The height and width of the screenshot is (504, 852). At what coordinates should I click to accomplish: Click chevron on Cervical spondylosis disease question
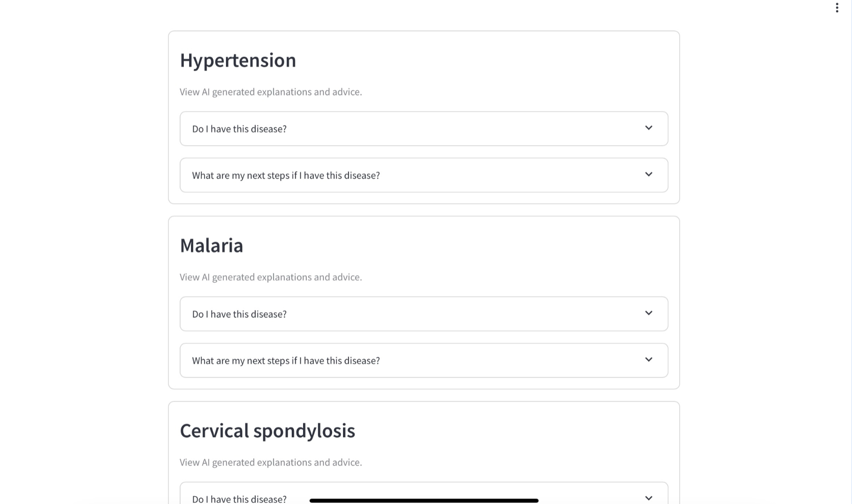(649, 498)
